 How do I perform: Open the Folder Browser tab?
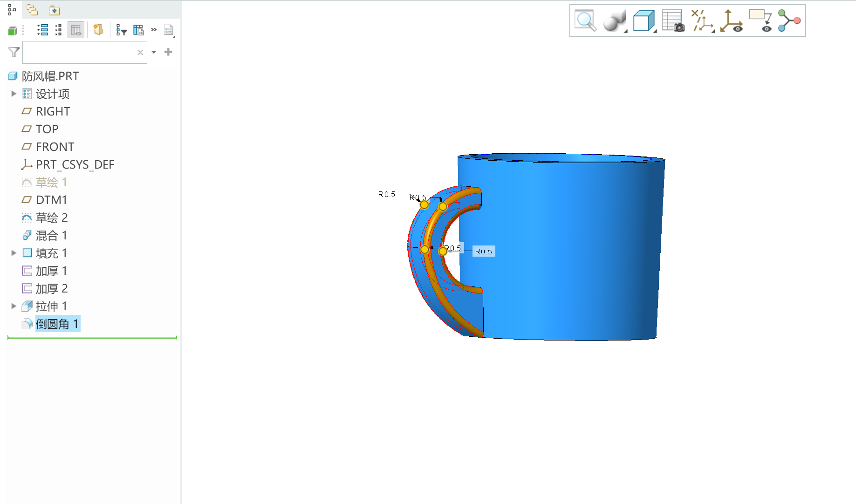point(32,10)
